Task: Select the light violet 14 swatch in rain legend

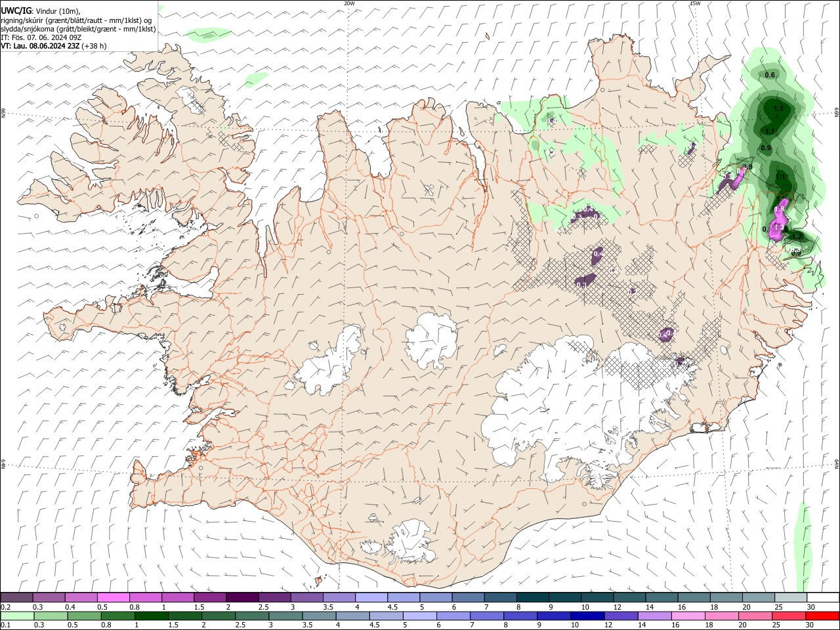Action: tap(654, 616)
